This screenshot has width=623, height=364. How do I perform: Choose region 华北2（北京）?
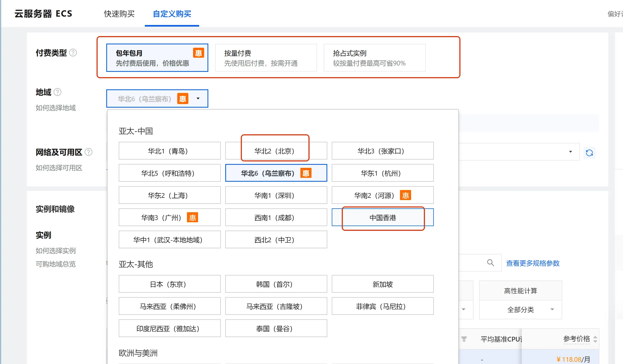tap(276, 151)
